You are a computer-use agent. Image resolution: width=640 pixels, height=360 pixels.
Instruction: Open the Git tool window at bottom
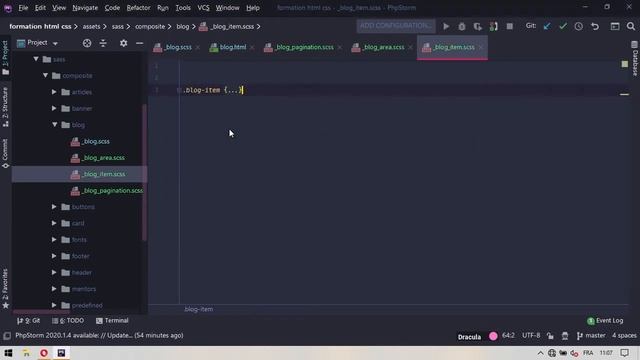coord(28,321)
